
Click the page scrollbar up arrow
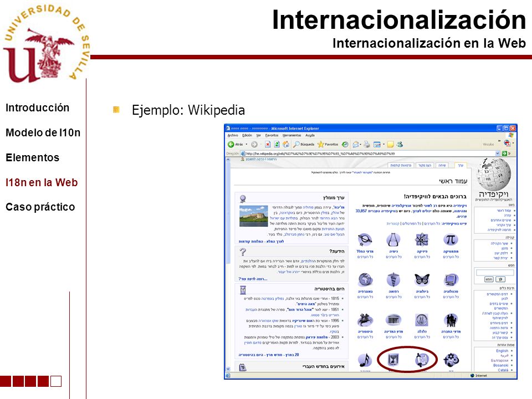(x=228, y=160)
